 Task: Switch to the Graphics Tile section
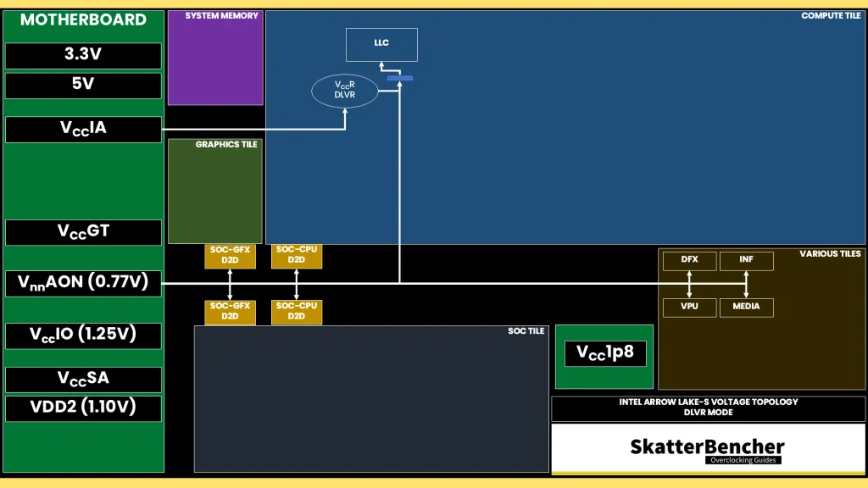(214, 191)
